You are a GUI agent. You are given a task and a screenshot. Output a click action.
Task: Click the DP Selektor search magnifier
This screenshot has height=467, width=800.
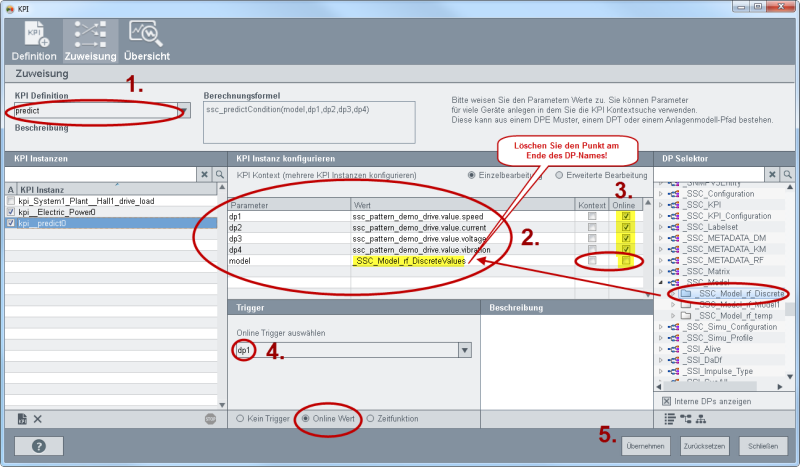point(787,175)
